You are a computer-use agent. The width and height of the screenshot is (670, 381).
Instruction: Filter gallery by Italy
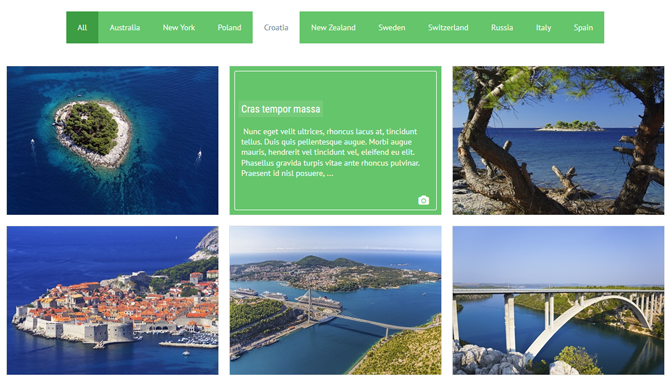pos(544,27)
